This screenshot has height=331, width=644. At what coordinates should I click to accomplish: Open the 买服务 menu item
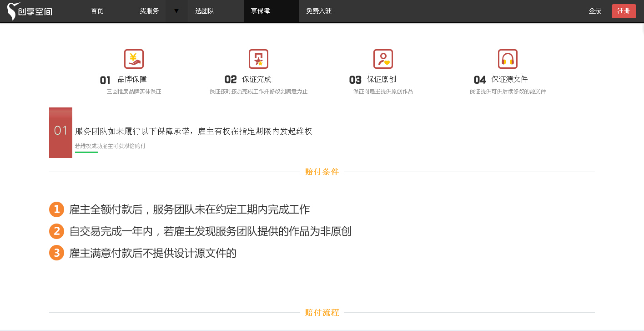149,11
